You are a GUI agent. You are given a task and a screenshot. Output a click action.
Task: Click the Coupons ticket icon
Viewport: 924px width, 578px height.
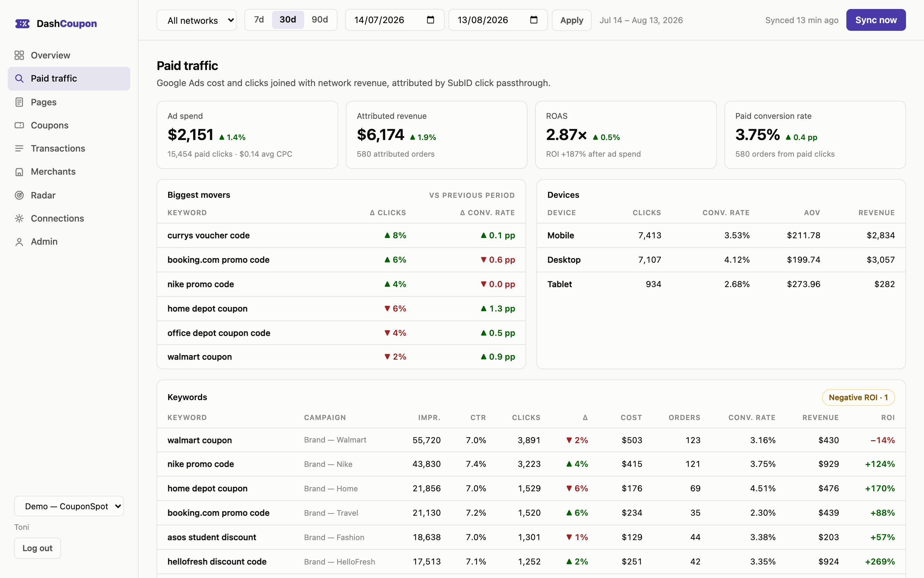pyautogui.click(x=19, y=125)
